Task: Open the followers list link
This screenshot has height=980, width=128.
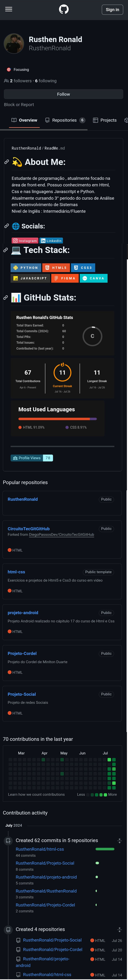Action: [x=18, y=81]
